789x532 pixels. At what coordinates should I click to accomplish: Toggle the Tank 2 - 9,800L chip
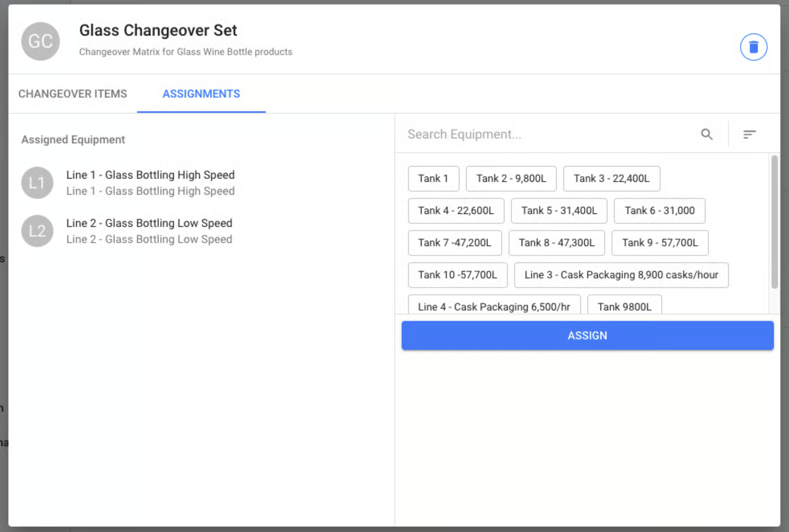511,178
